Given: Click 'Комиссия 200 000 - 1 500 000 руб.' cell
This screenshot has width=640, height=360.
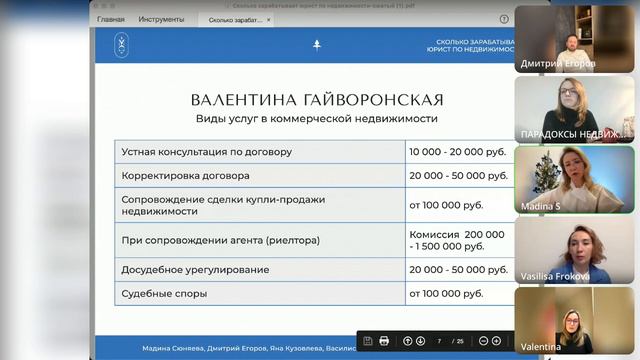Looking at the screenshot, I should 460,240.
